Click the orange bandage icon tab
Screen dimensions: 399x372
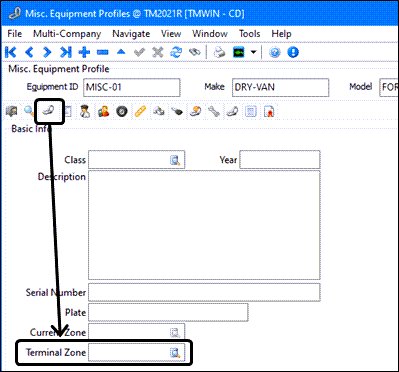coord(140,112)
